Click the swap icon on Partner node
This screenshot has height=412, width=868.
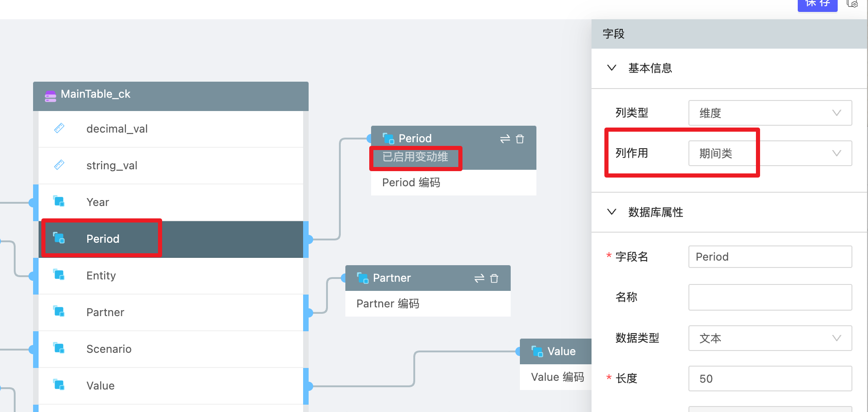coord(479,278)
